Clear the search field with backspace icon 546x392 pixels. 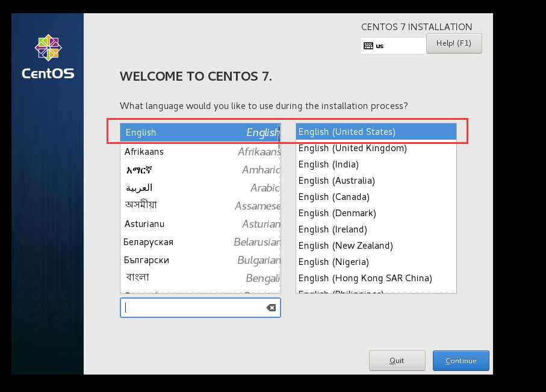pyautogui.click(x=271, y=308)
